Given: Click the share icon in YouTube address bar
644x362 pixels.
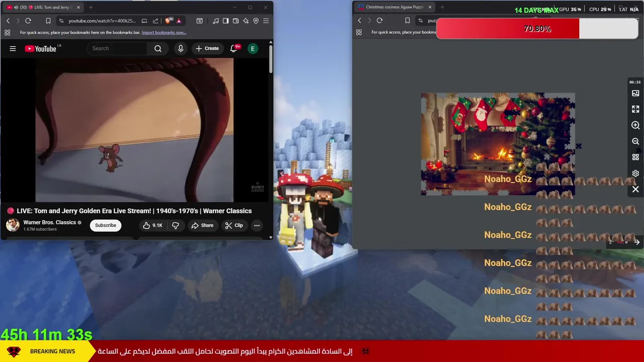Looking at the screenshot, I should (155, 21).
